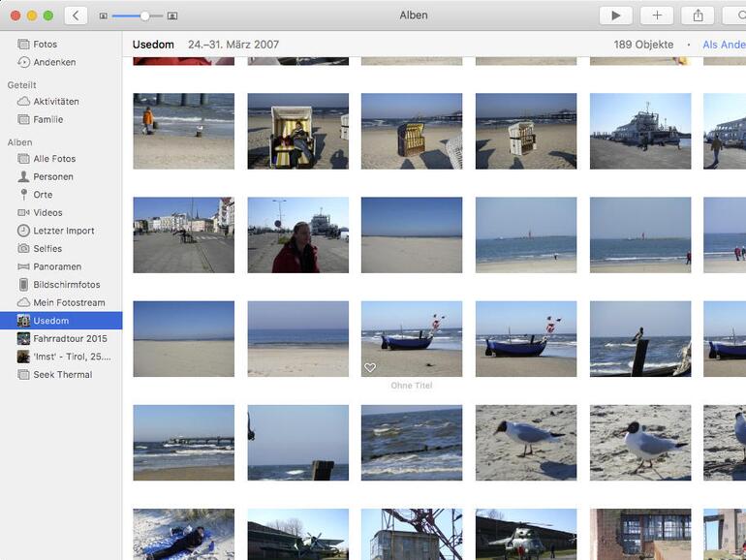This screenshot has width=746, height=560.
Task: Start slideshow with the play button
Action: point(614,16)
